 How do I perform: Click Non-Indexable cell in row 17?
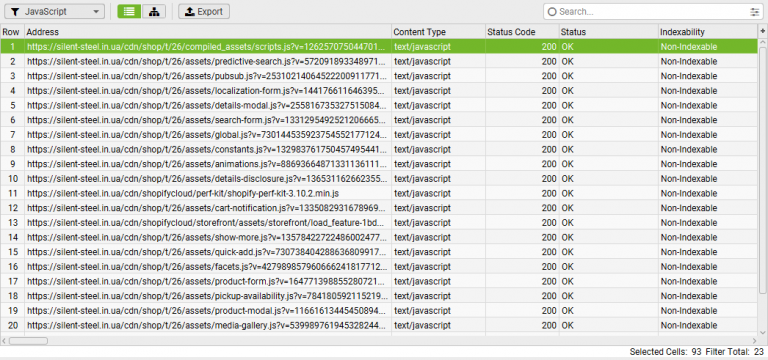pyautogui.click(x=708, y=282)
